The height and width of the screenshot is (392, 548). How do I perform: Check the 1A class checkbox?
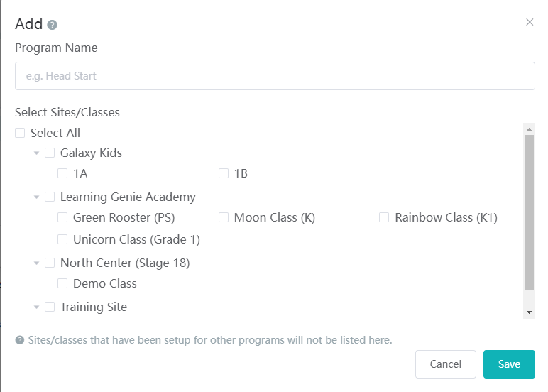point(62,173)
